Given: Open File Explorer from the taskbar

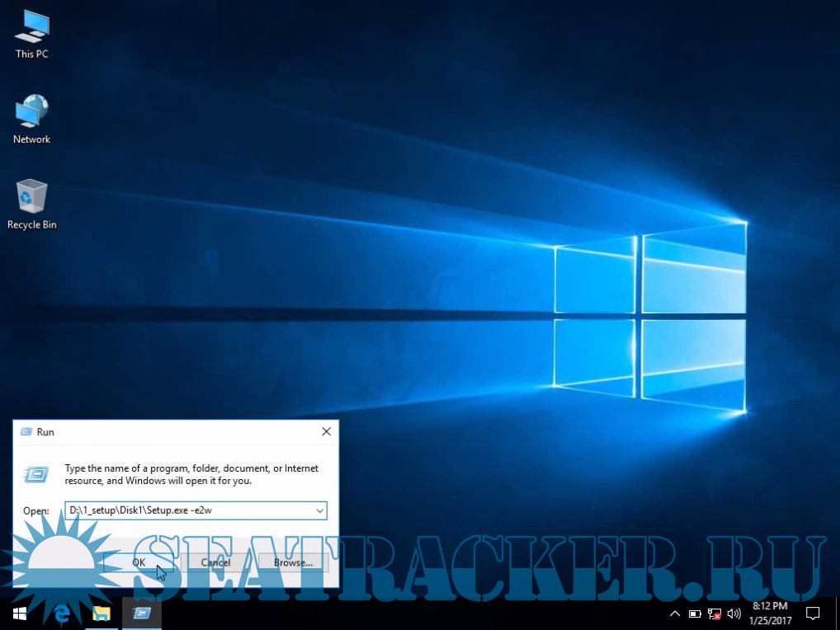Looking at the screenshot, I should [101, 614].
